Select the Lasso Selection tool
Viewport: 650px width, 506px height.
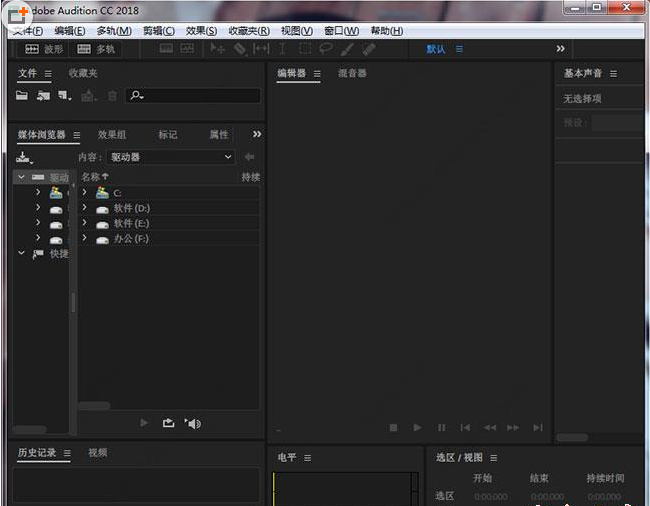click(x=325, y=48)
